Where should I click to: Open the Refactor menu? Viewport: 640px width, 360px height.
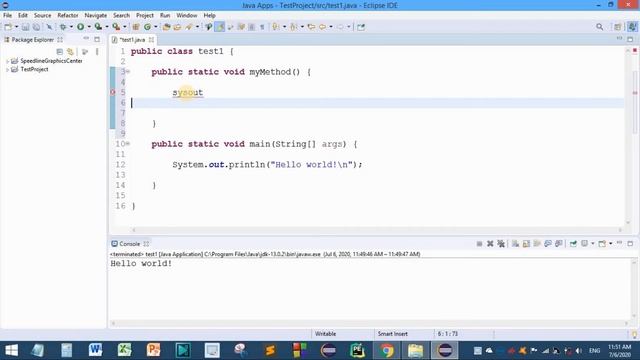pos(68,15)
